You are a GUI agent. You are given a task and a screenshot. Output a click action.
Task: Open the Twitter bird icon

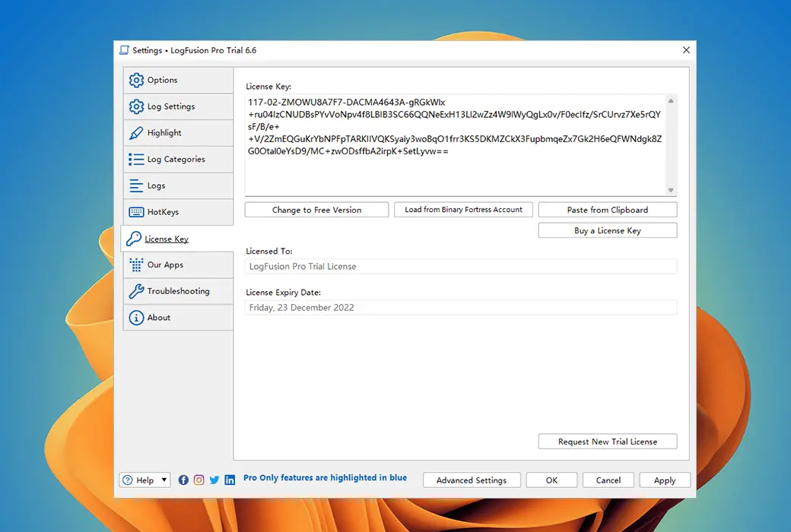click(x=214, y=480)
